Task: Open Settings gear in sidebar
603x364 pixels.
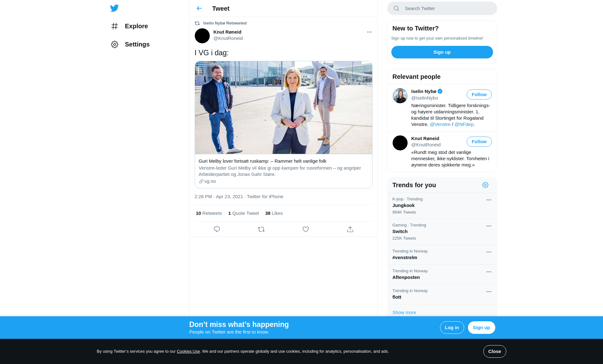Action: [x=115, y=44]
